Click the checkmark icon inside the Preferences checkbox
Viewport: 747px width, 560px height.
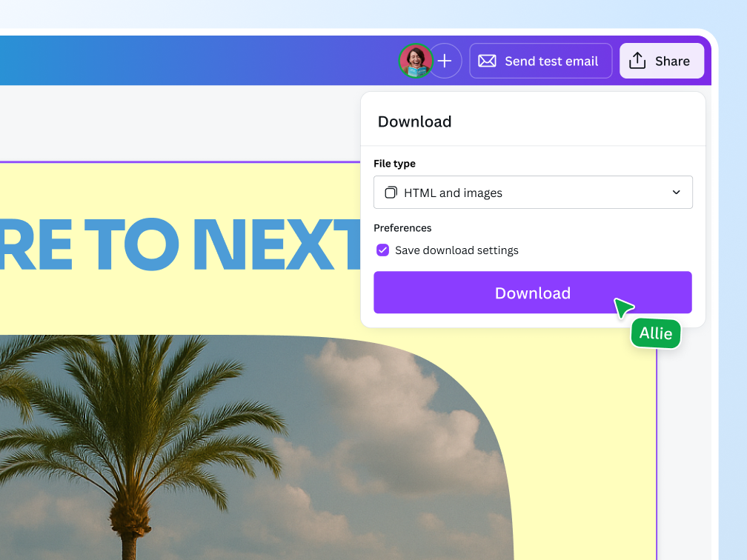(382, 250)
